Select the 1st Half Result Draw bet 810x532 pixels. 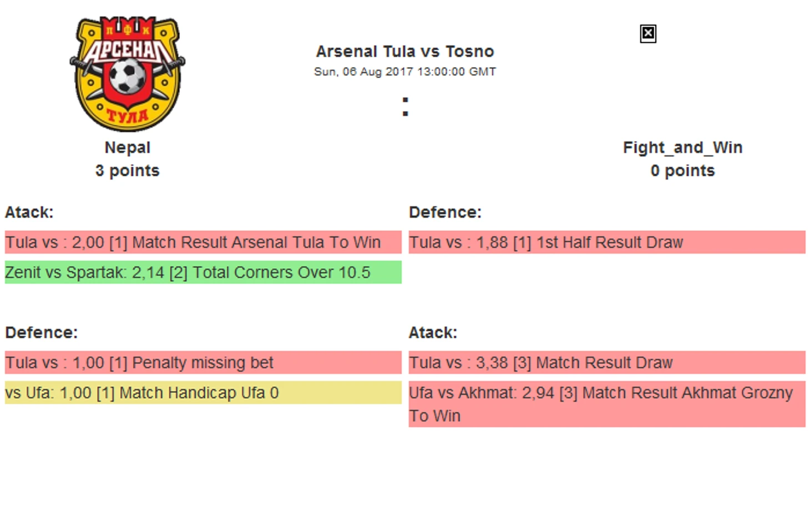[x=606, y=242]
